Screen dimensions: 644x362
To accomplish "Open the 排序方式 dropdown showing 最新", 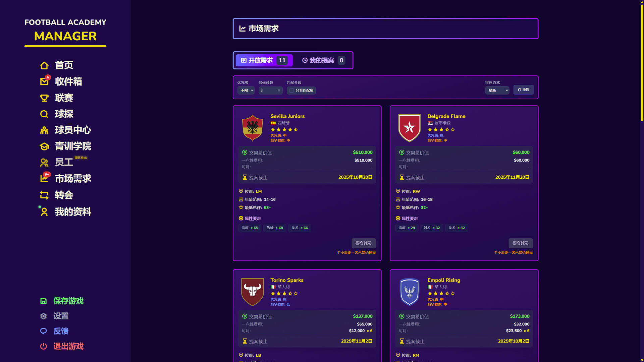I will click(x=497, y=90).
